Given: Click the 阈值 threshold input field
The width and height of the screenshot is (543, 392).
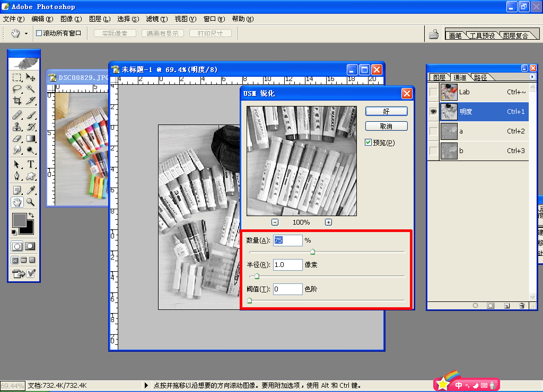Looking at the screenshot, I should click(x=288, y=289).
